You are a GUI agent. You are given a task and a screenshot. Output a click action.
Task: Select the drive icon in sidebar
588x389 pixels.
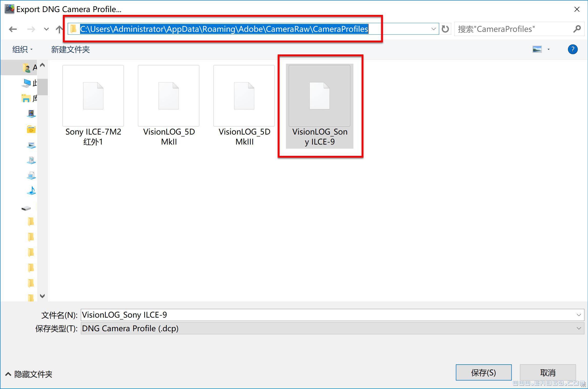click(x=26, y=208)
